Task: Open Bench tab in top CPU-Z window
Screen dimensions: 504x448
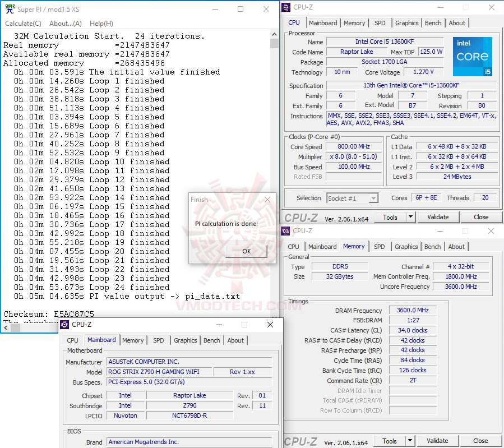Action: click(433, 23)
